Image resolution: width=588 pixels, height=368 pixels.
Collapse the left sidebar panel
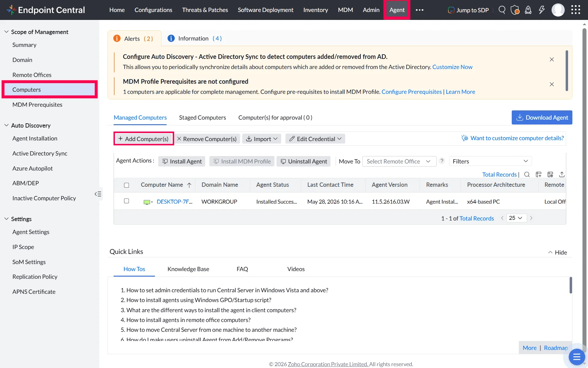(x=98, y=194)
